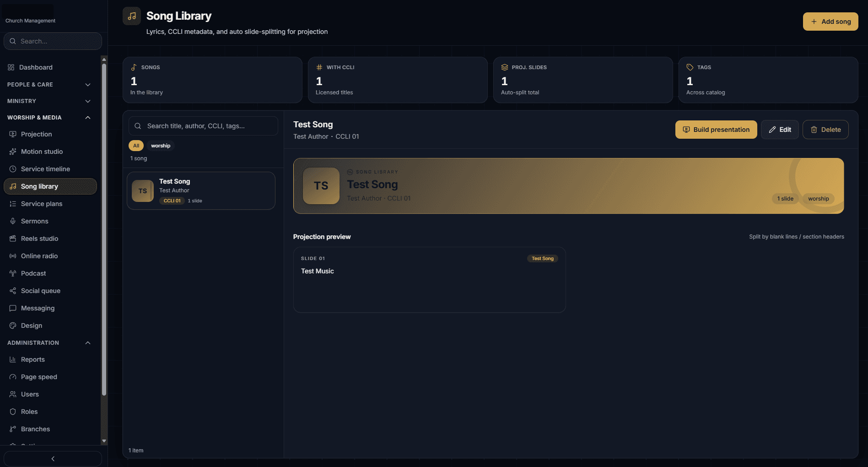Open Branches git-branch icon
The image size is (868, 467).
pos(13,429)
